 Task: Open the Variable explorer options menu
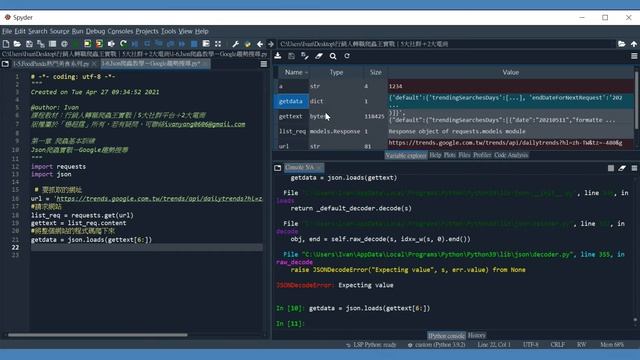point(634,56)
